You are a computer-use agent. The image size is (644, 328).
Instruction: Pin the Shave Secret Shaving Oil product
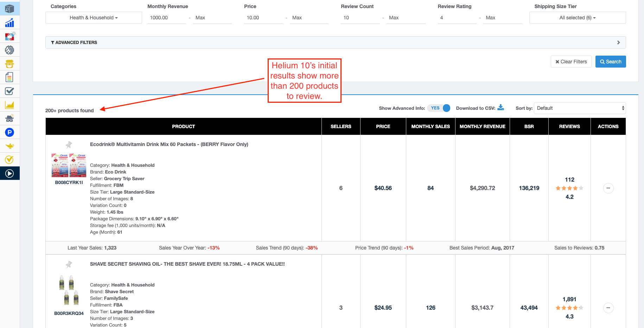pos(69,264)
